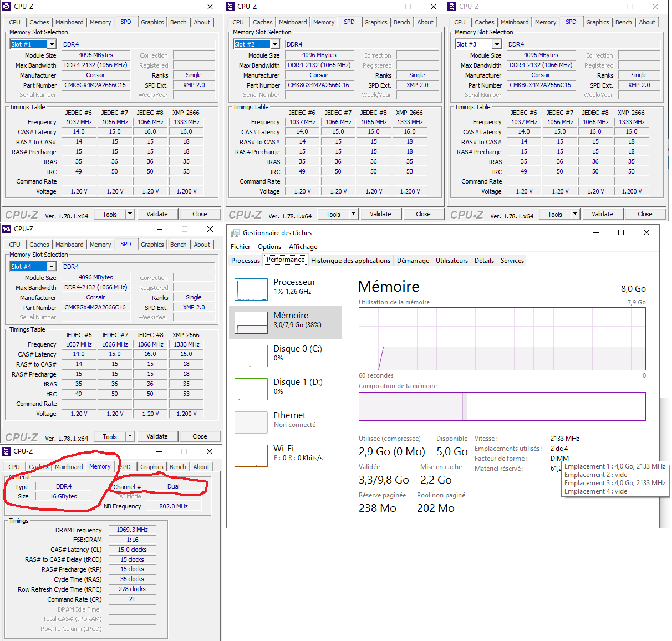672x641 pixels.
Task: Click CPU-Z icon in Slot #1 window title bar
Action: [x=7, y=7]
